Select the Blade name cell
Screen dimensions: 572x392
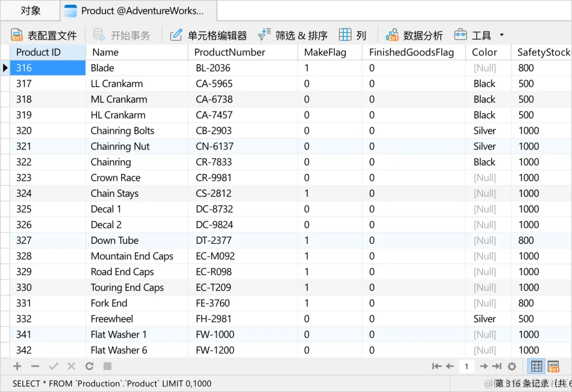click(x=137, y=68)
